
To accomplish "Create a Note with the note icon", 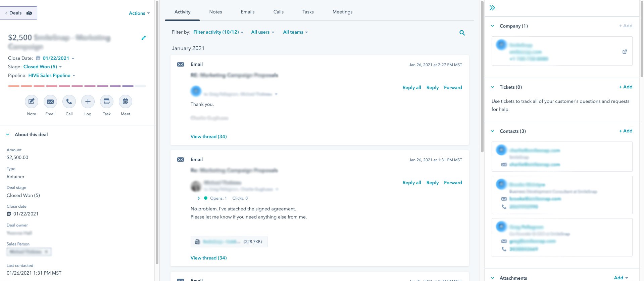I will point(32,102).
